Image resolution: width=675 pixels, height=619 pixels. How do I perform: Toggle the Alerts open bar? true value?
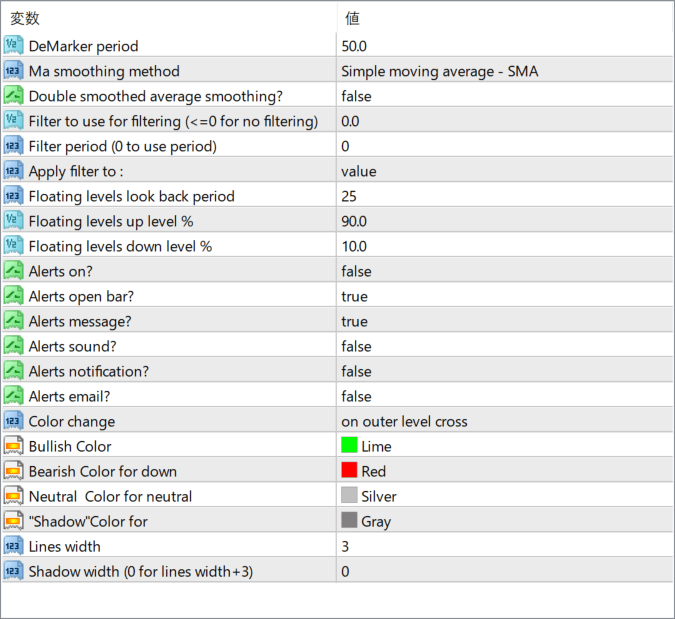(x=505, y=296)
